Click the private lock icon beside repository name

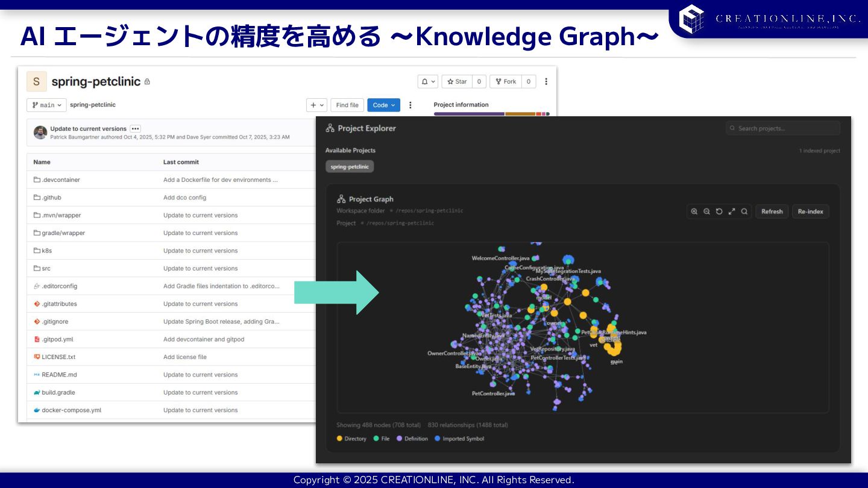pos(147,81)
